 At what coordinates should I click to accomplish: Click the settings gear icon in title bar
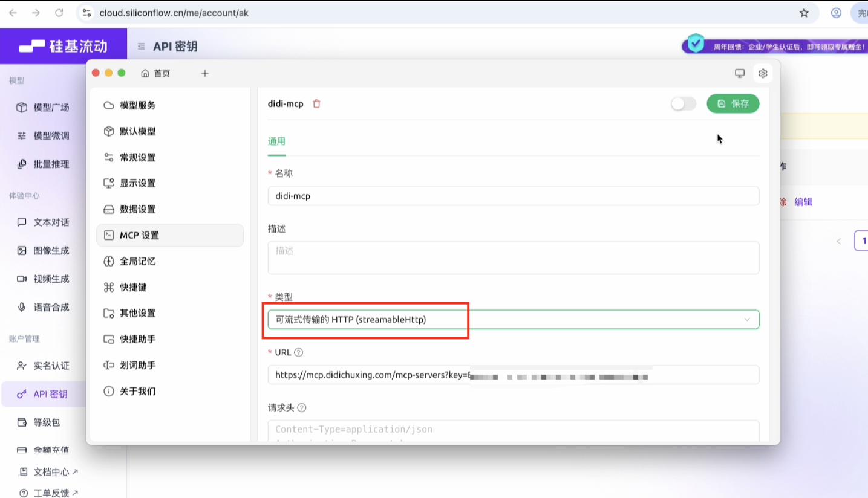(x=763, y=73)
